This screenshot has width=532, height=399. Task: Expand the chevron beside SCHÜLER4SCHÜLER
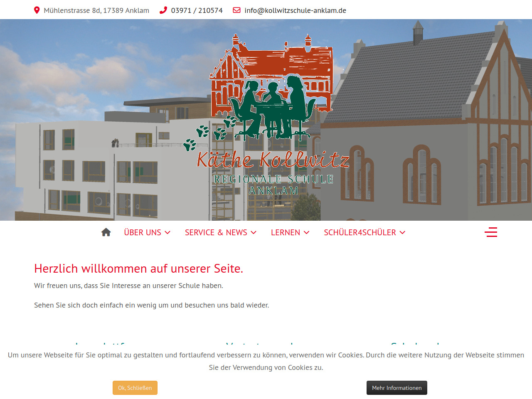click(402, 233)
